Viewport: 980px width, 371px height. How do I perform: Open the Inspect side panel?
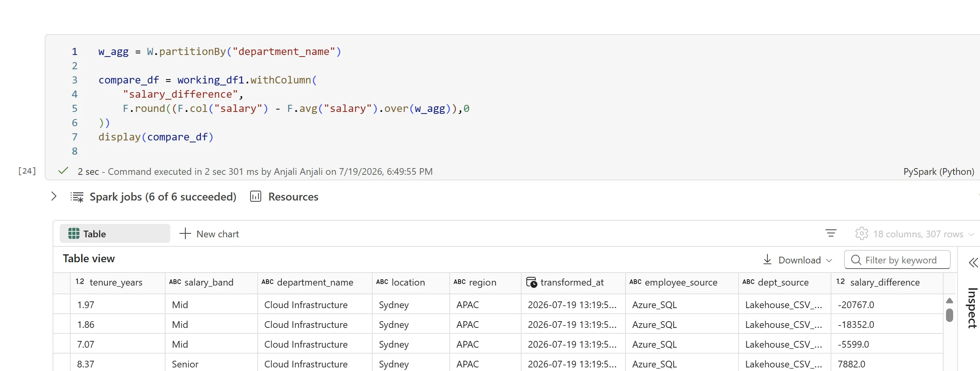coord(972,308)
